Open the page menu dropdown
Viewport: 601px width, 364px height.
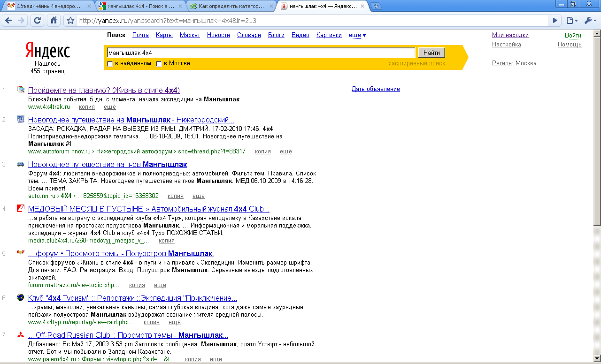tap(571, 21)
